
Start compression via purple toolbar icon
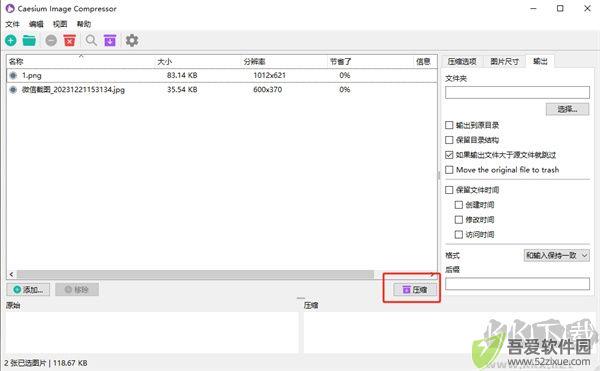[110, 40]
